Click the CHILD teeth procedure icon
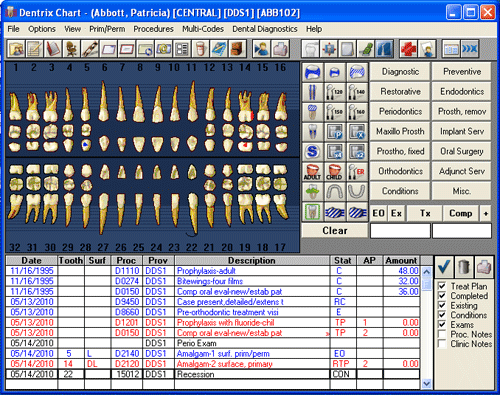500x395 pixels. [334, 172]
